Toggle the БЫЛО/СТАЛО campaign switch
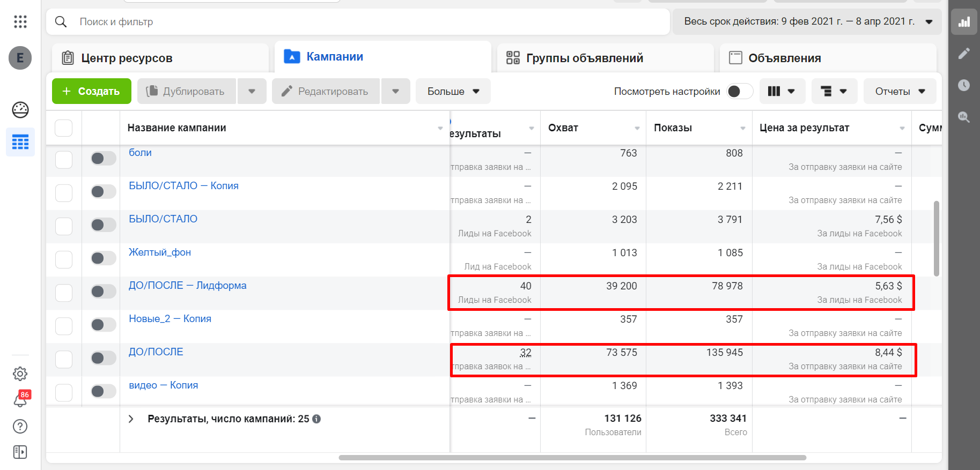This screenshot has width=980, height=470. coord(103,225)
